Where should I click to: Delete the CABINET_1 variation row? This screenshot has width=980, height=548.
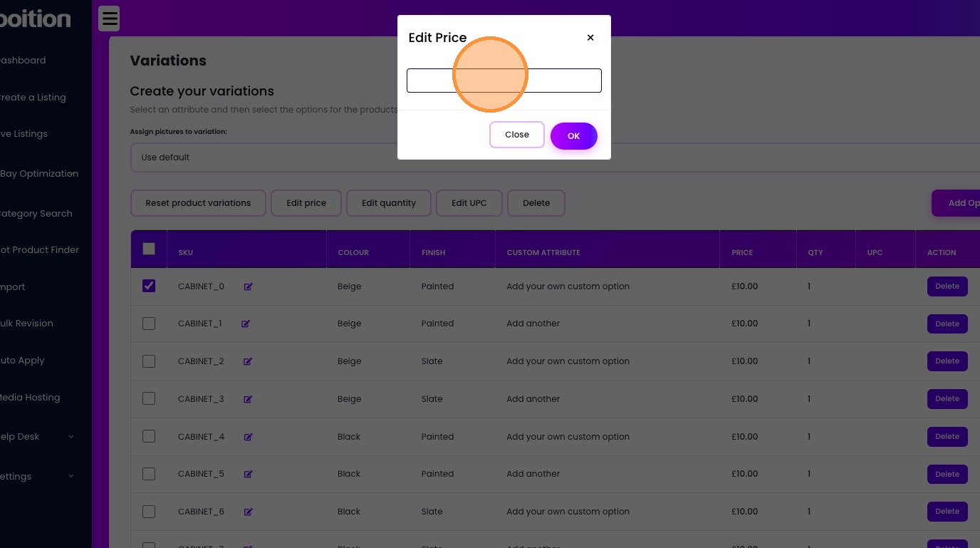point(947,324)
